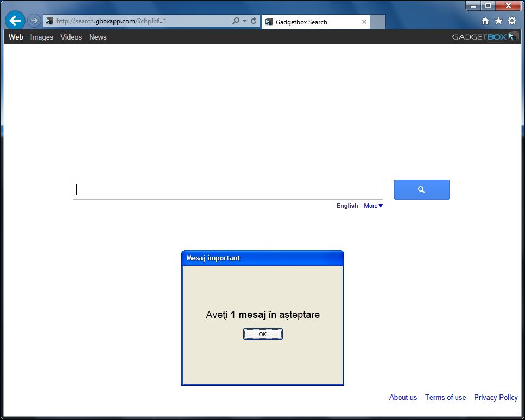Image resolution: width=525 pixels, height=420 pixels.
Task: Open the address bar autocomplete dropdown arrow
Action: tap(244, 21)
